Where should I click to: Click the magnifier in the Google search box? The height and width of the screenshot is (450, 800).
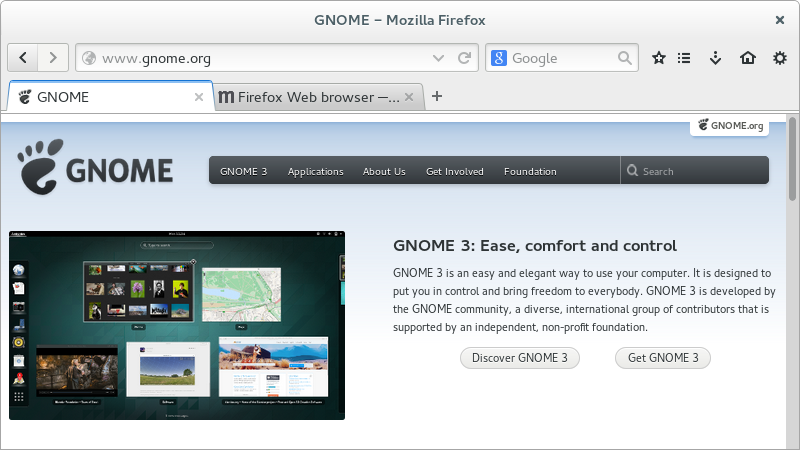[x=624, y=58]
